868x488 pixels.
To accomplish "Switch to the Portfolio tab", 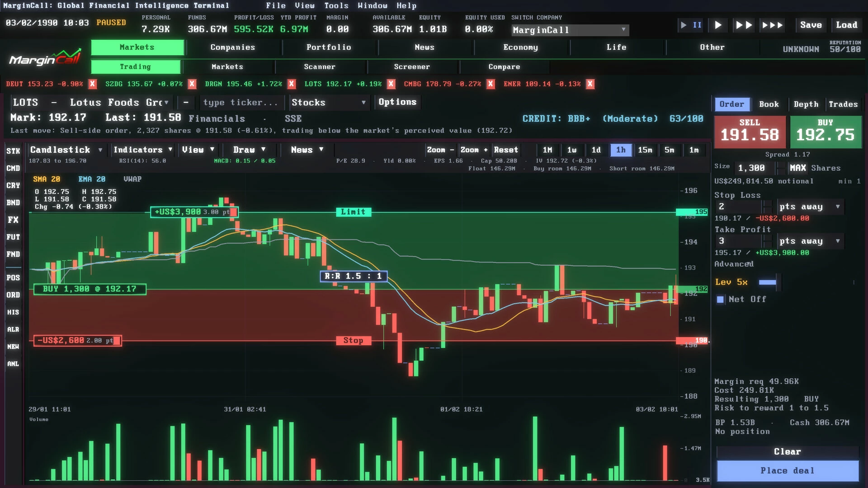I will [x=329, y=47].
